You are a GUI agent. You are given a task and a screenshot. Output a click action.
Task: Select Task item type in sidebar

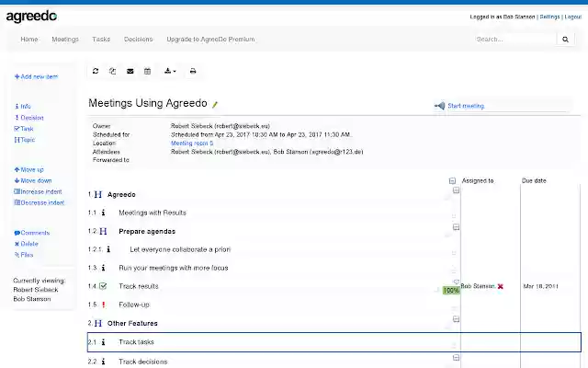pyautogui.click(x=24, y=129)
